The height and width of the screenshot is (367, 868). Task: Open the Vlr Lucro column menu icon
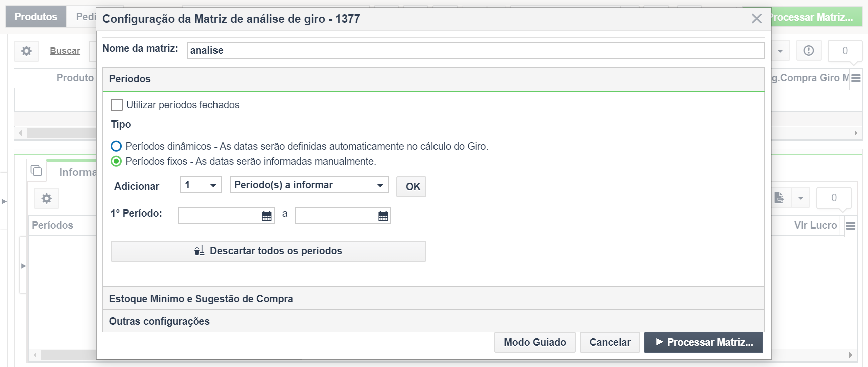coord(850,226)
